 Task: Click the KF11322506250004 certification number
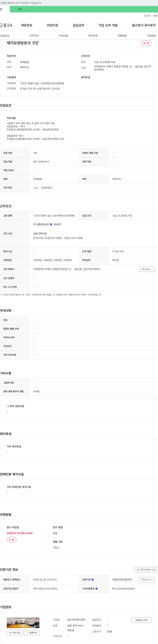tap(124, 589)
